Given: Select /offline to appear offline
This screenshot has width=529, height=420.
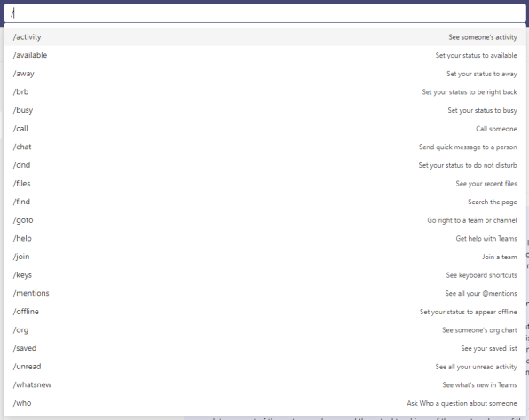Looking at the screenshot, I should click(x=264, y=312).
